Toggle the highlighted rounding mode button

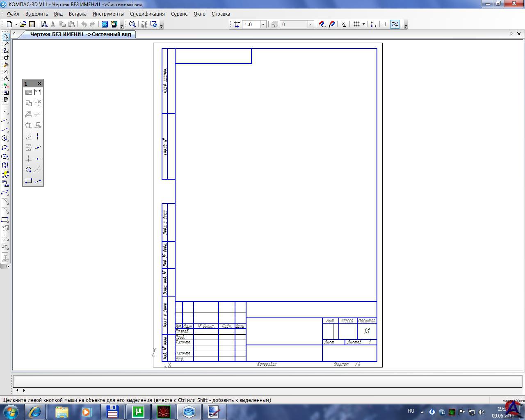pyautogui.click(x=395, y=24)
